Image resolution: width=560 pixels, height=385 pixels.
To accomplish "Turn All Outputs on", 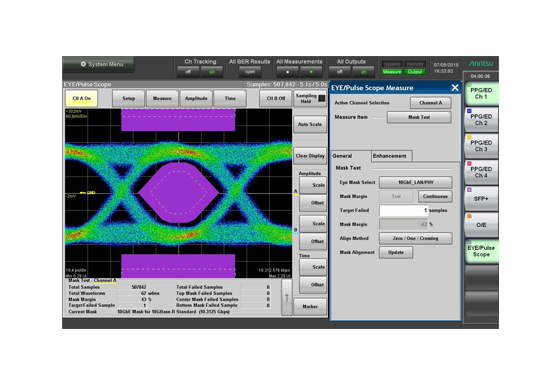I will pyautogui.click(x=363, y=72).
